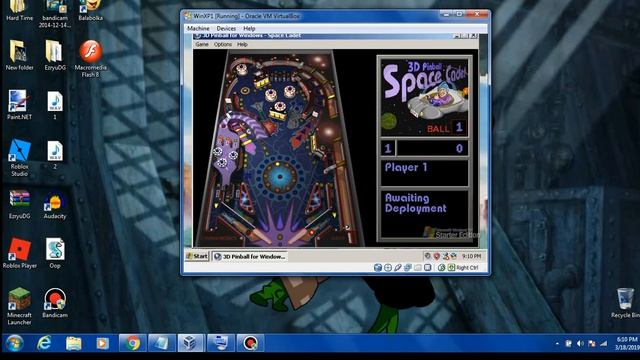
Task: Switch to Google Chrome in the taskbar
Action: point(132,343)
